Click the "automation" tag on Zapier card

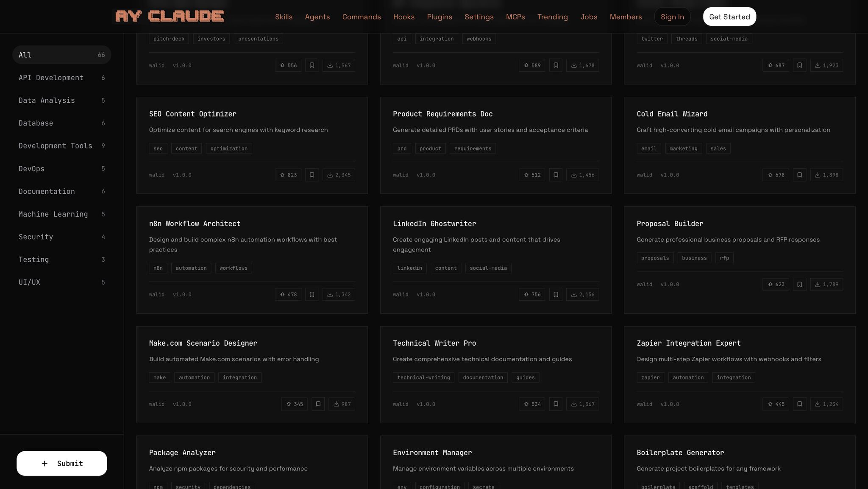coord(688,377)
